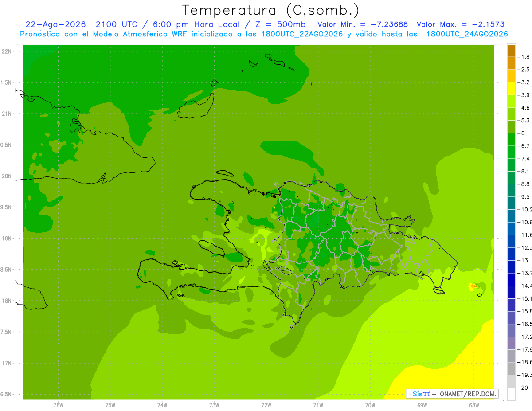Click the -8.8 colorbar value label
532x411 pixels.
pyautogui.click(x=524, y=184)
